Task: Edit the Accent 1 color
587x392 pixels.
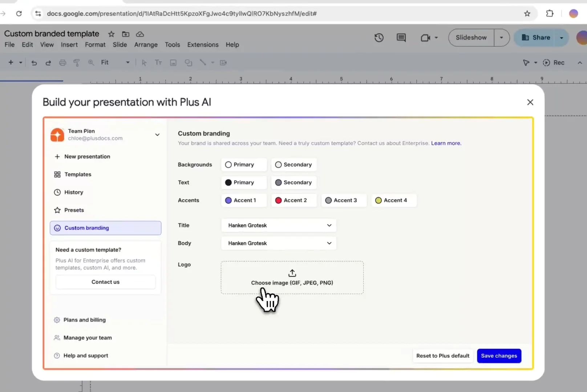Action: [x=244, y=200]
